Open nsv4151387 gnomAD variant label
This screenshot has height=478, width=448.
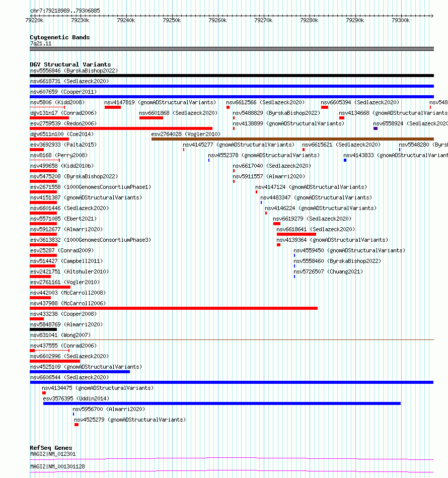(86, 197)
